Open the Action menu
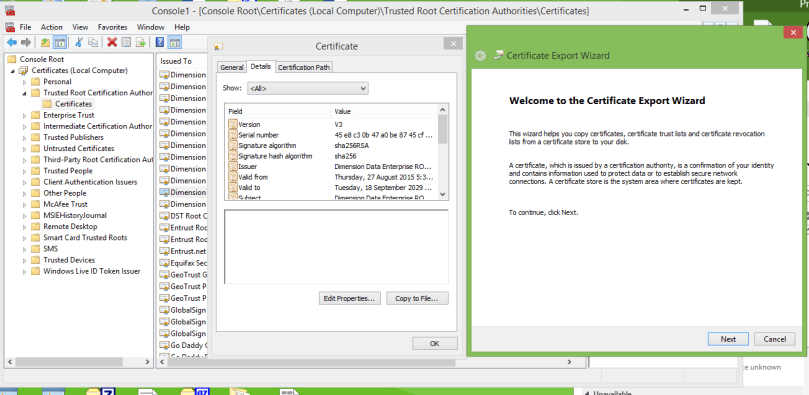This screenshot has height=395, width=809. click(52, 27)
